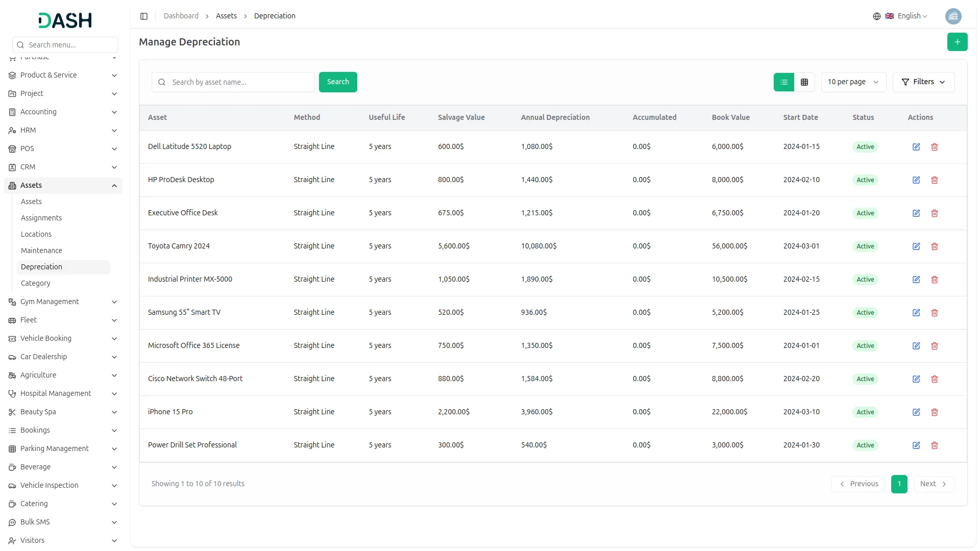Open the add depreciation plus icon
980x551 pixels.
pyautogui.click(x=958, y=42)
